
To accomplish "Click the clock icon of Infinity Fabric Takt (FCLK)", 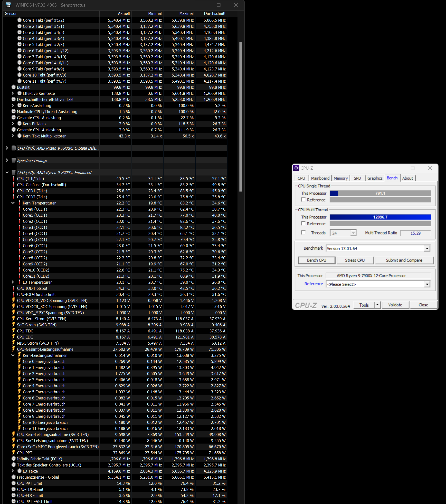I will pos(14,459).
